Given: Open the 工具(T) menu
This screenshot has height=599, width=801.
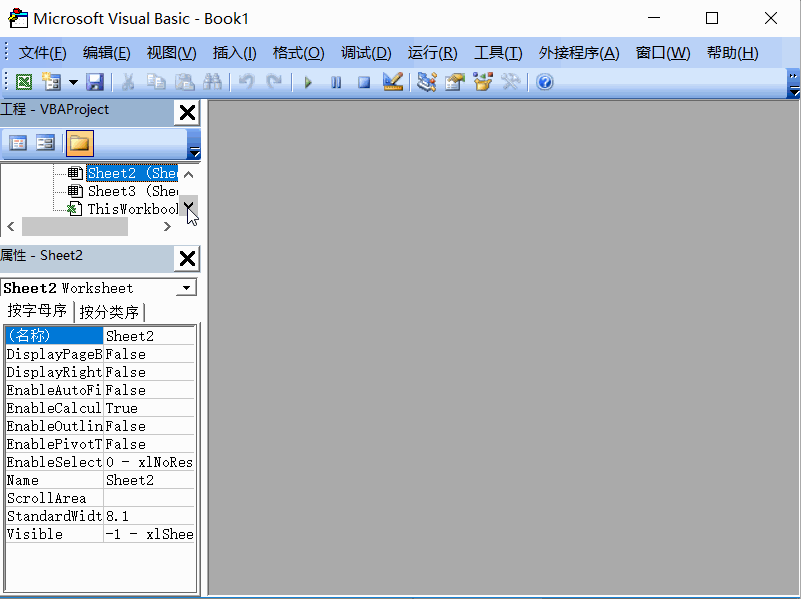Looking at the screenshot, I should point(498,53).
